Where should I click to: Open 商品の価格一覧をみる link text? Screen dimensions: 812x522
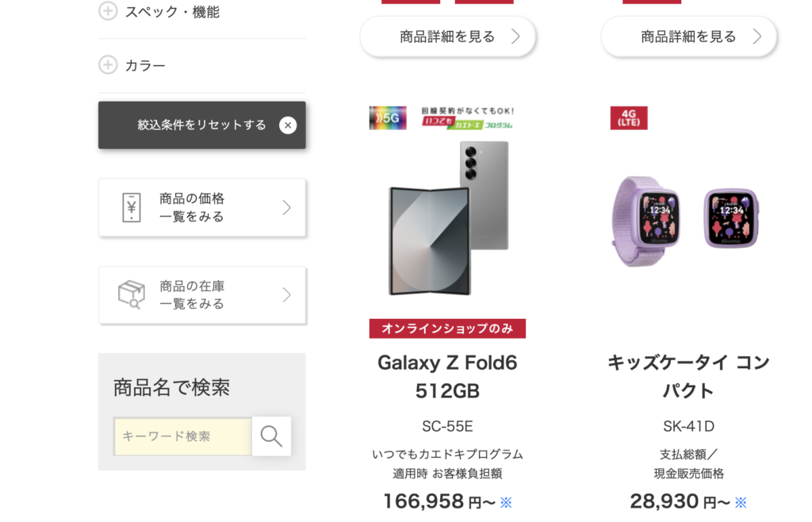[x=192, y=208]
